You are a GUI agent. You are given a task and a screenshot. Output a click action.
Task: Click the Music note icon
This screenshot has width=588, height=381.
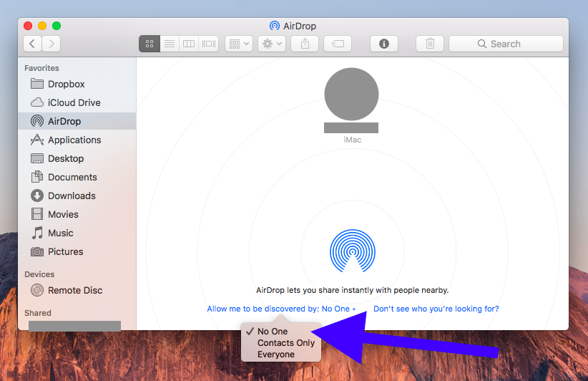tap(36, 233)
